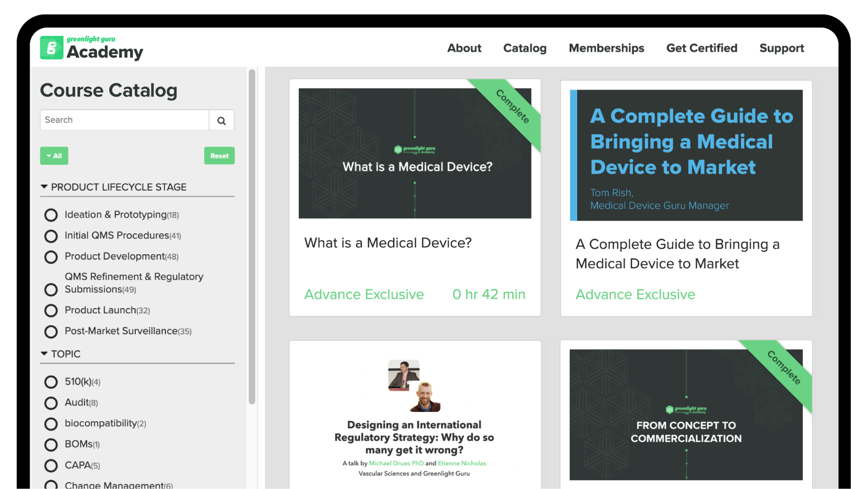
Task: Select the Post-Market Surveillance option
Action: pyautogui.click(x=51, y=331)
